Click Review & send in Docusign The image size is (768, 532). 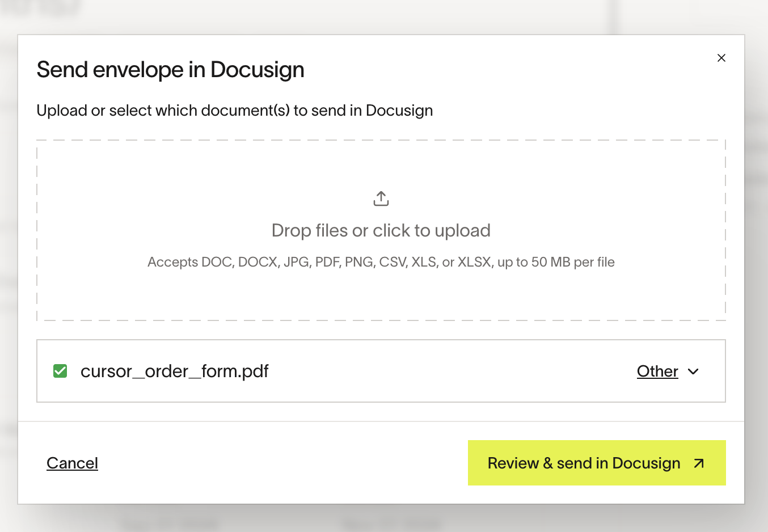[x=597, y=463]
